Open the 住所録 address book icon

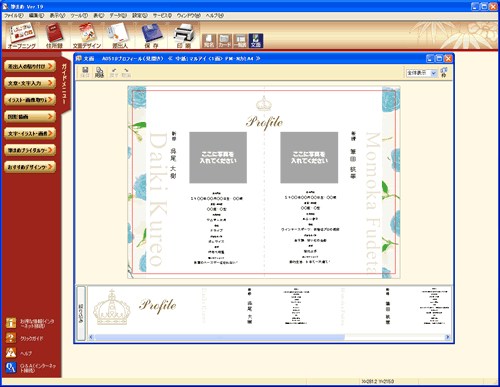click(54, 35)
